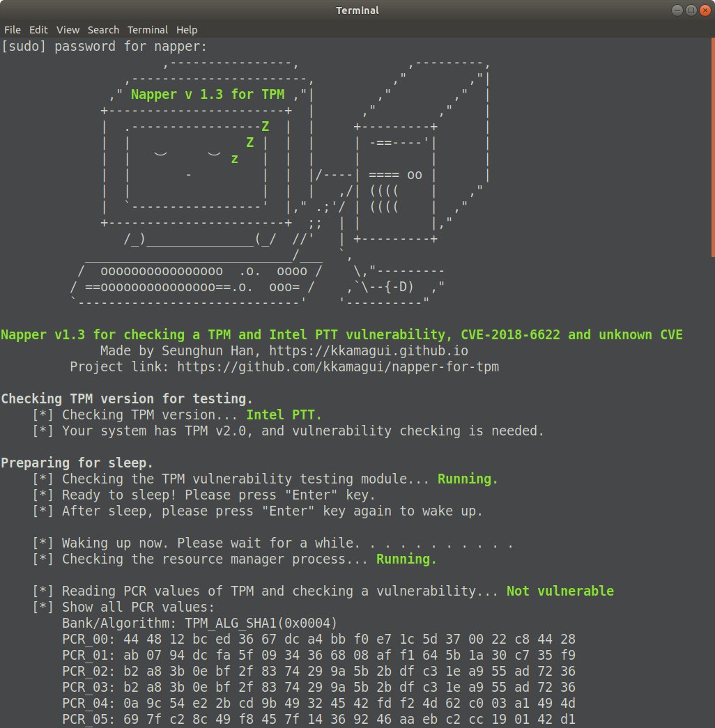Viewport: 715px width, 728px height.
Task: Click the 'Preparing for sleep.' heading
Action: 77,463
